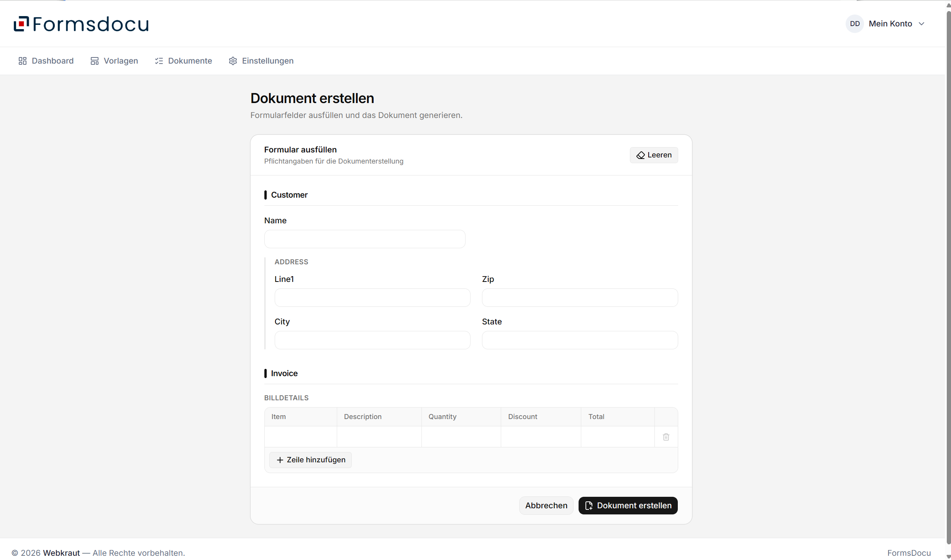The image size is (951, 560).
Task: Click the Formsdocu logo
Action: click(81, 24)
